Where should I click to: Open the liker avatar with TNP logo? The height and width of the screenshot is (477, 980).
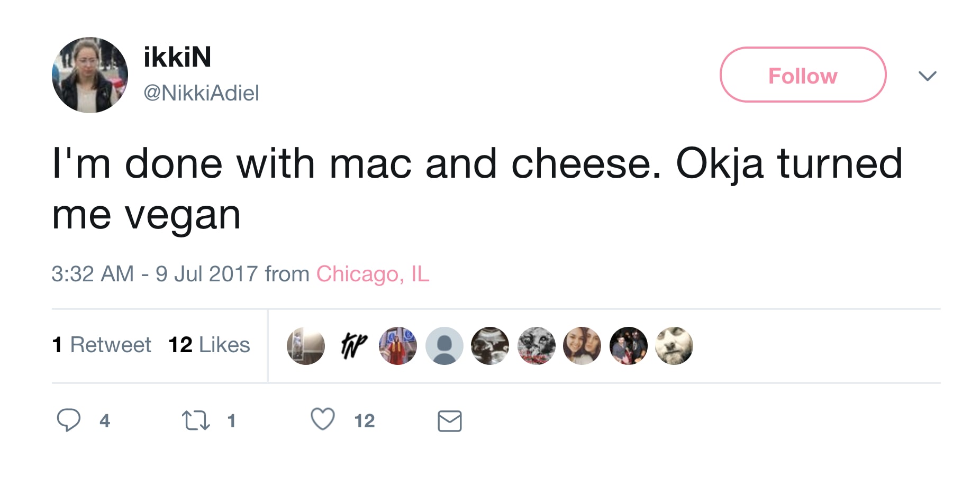(x=352, y=346)
